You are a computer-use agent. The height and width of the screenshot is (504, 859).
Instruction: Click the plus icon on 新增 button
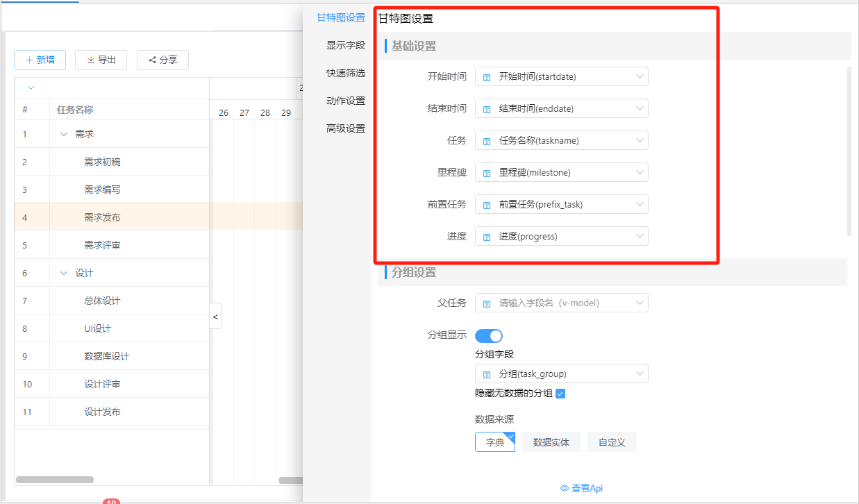pyautogui.click(x=30, y=60)
